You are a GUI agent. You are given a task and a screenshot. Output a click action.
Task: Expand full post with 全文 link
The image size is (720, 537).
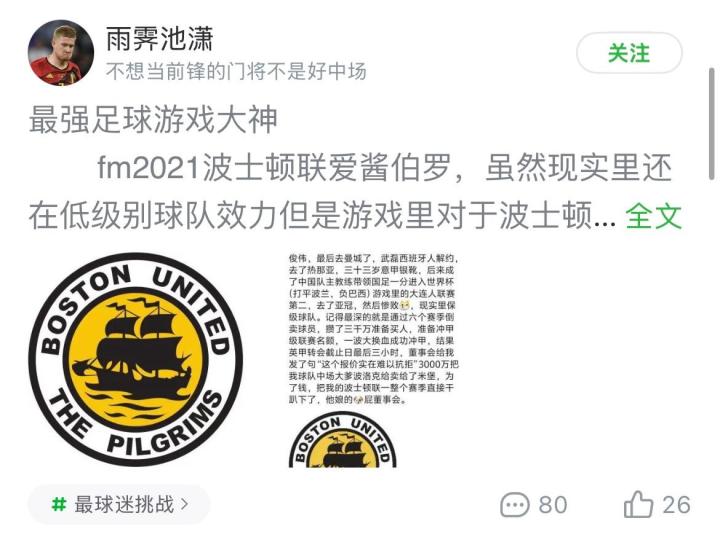653,215
